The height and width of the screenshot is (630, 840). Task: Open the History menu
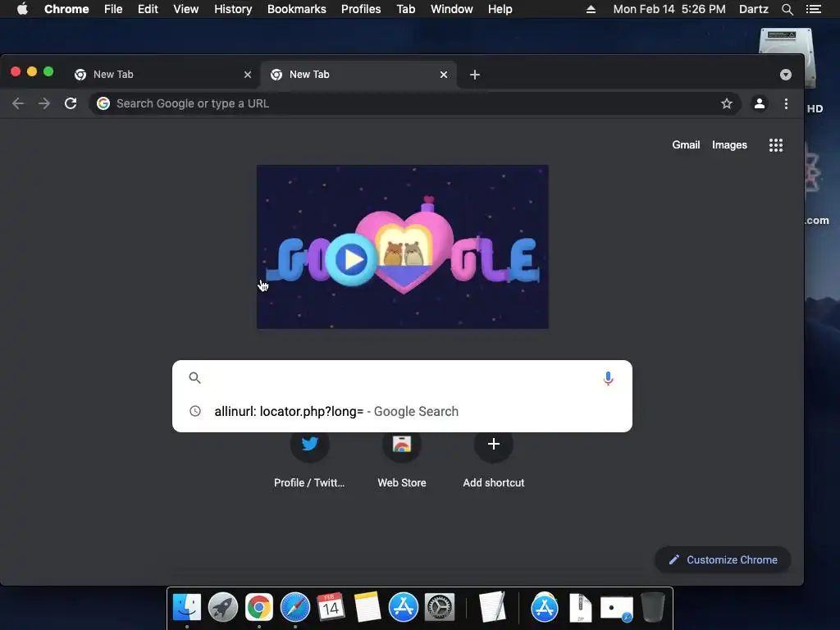click(x=233, y=9)
